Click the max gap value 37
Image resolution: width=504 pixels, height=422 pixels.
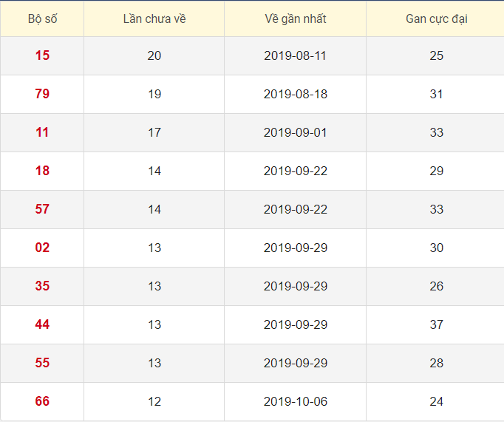tap(436, 324)
